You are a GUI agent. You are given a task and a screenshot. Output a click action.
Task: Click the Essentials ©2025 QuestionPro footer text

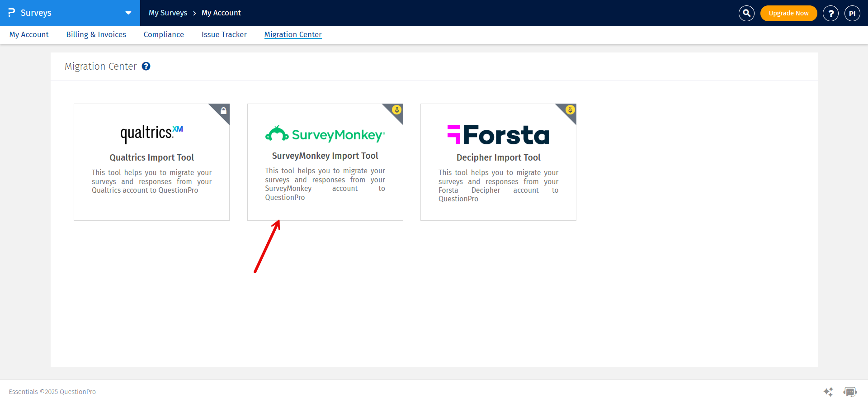point(52,392)
